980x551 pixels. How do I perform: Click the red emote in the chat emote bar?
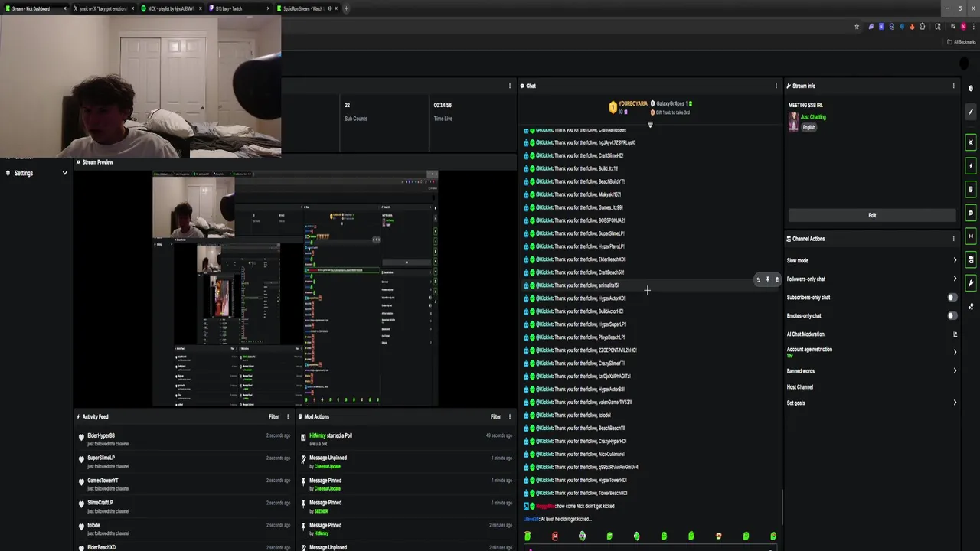(x=555, y=536)
